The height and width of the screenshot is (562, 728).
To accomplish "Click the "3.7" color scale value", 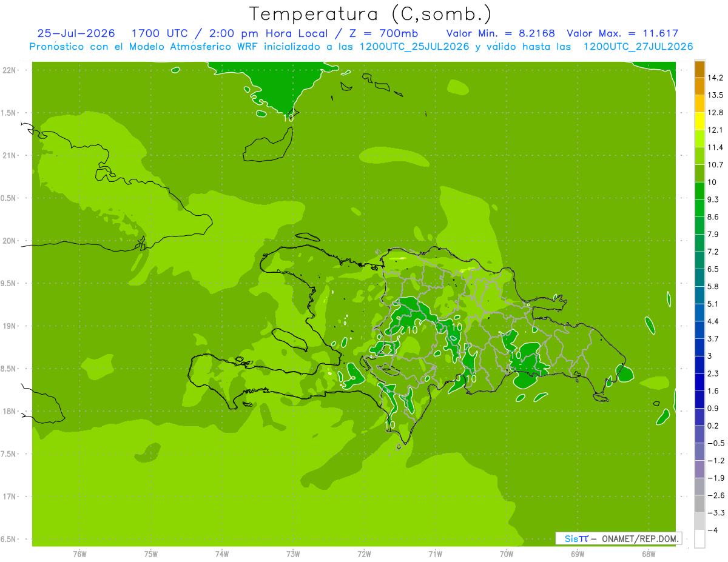I will (714, 338).
